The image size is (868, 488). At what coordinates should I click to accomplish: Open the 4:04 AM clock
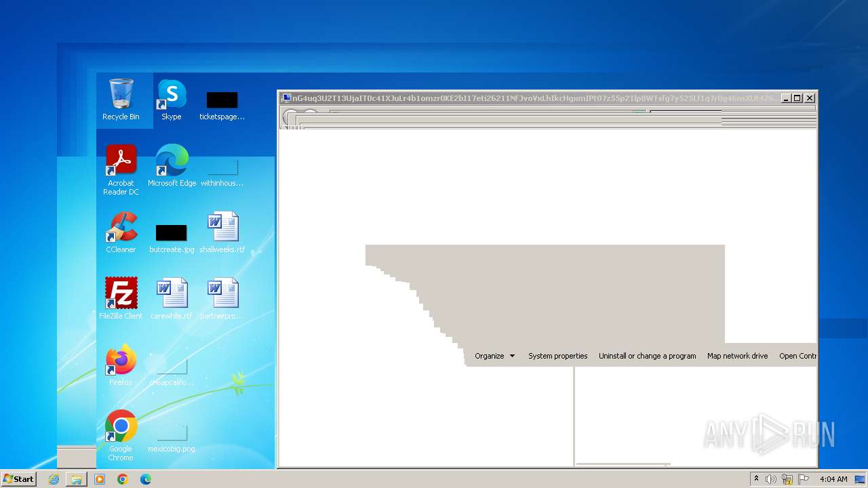833,479
